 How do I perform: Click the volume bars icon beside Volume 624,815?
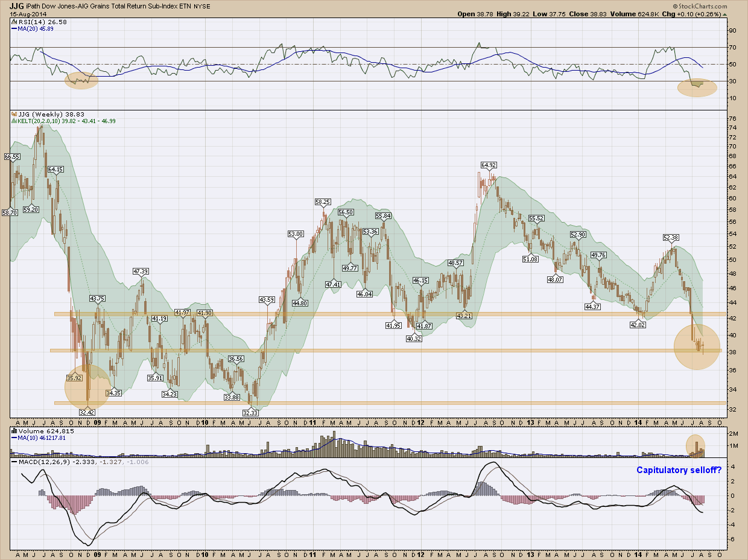pos(14,431)
